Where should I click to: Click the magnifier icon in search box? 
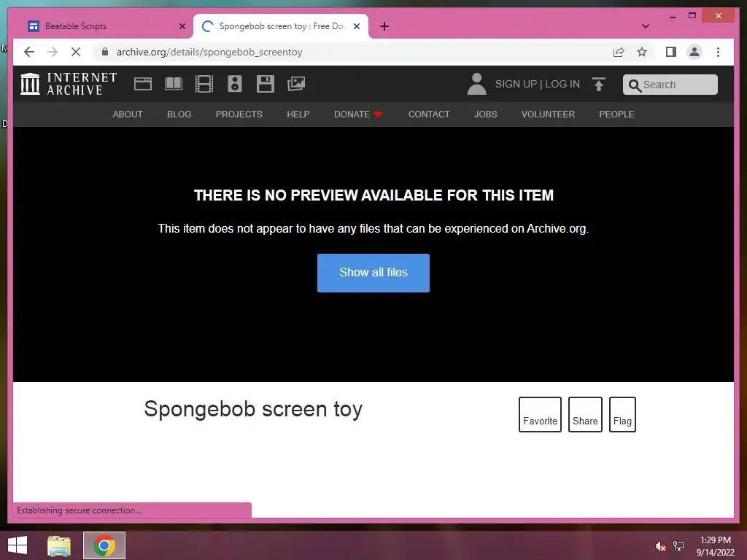point(635,85)
